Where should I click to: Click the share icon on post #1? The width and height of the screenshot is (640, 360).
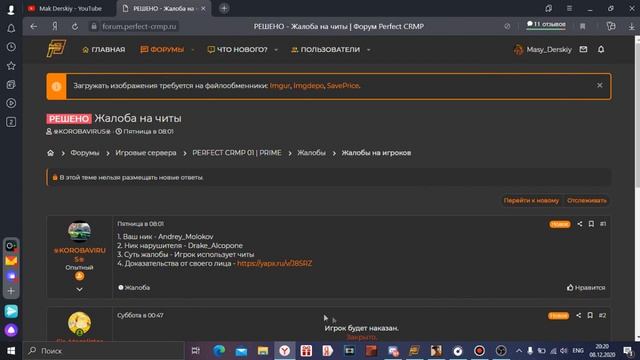click(x=580, y=224)
